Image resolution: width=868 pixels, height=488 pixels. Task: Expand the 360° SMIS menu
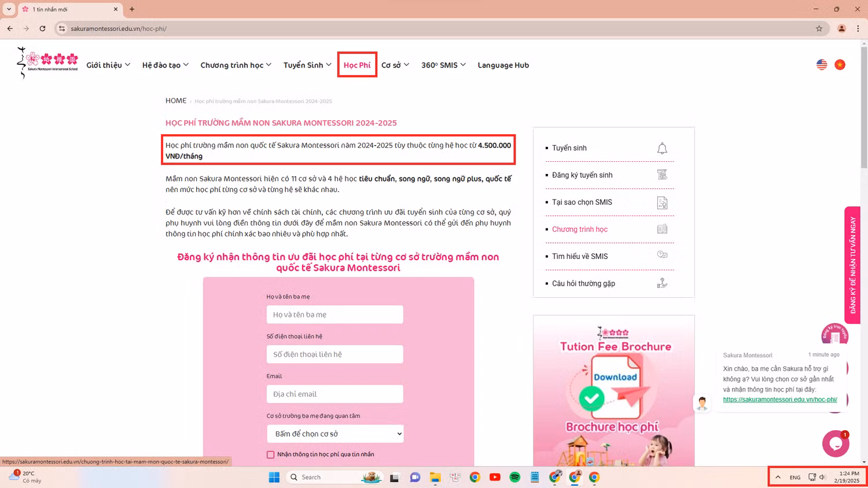tap(443, 65)
